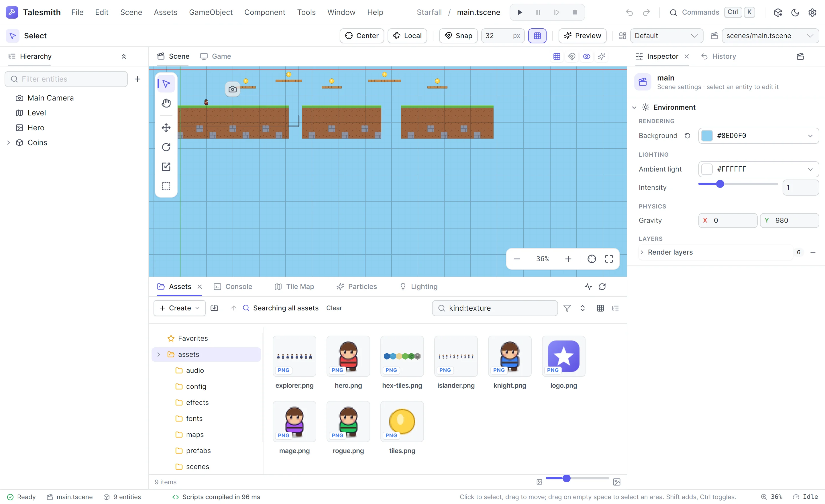The height and width of the screenshot is (504, 825).
Task: Toggle the scene visibility eye icon
Action: (587, 56)
